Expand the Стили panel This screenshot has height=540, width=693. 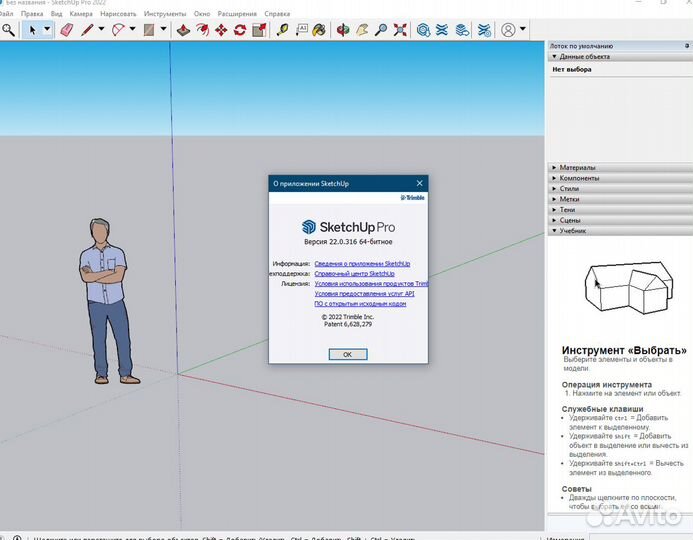[x=620, y=189]
